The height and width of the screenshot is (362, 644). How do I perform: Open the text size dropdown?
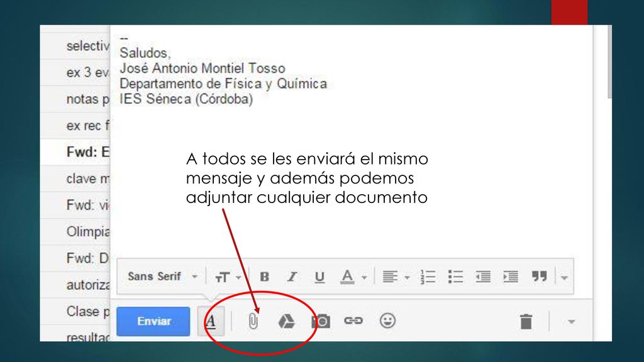pyautogui.click(x=228, y=277)
